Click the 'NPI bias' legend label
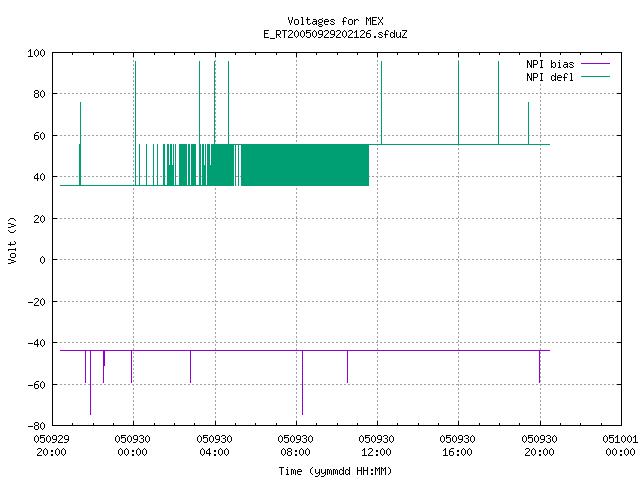 coord(550,64)
